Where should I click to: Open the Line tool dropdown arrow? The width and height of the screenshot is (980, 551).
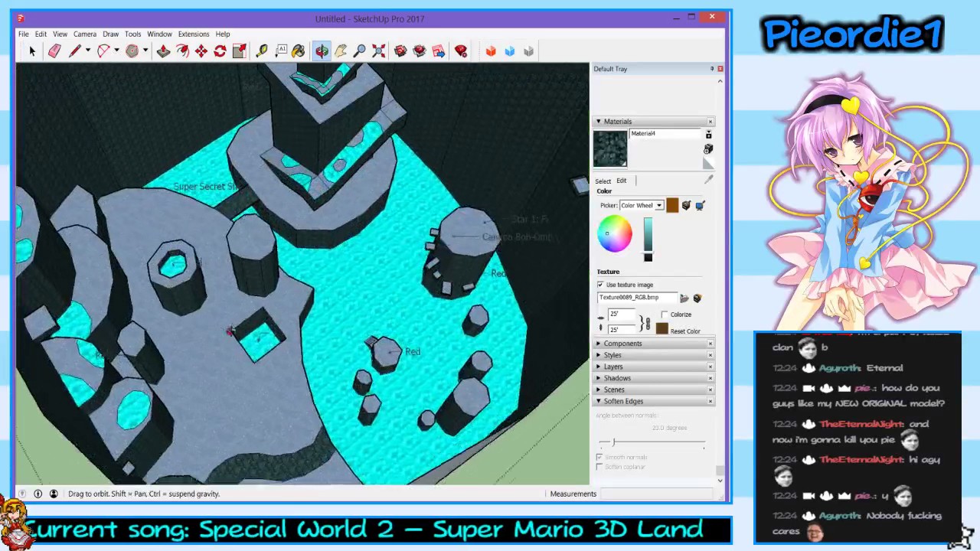87,51
